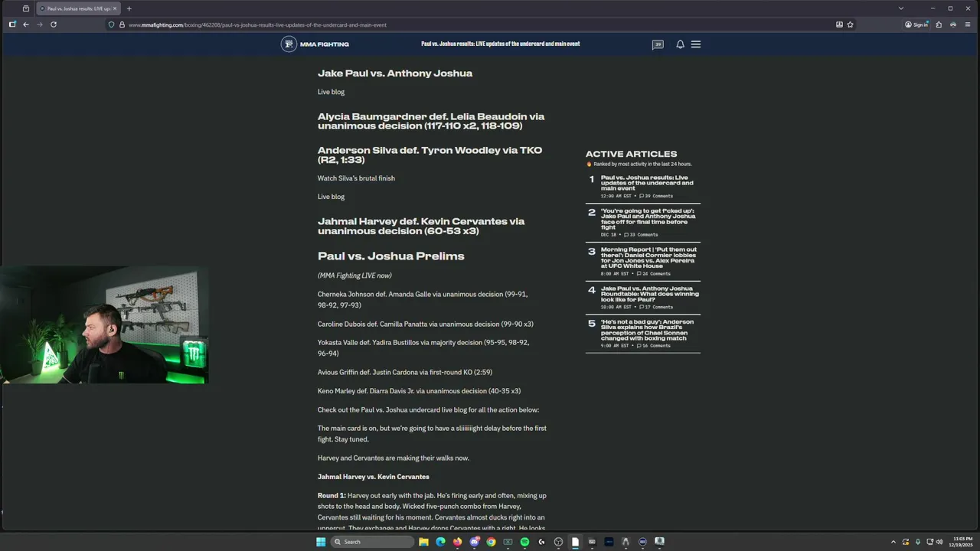The width and height of the screenshot is (980, 551).
Task: Click the controller extension icon in toolbar
Action: [x=953, y=24]
